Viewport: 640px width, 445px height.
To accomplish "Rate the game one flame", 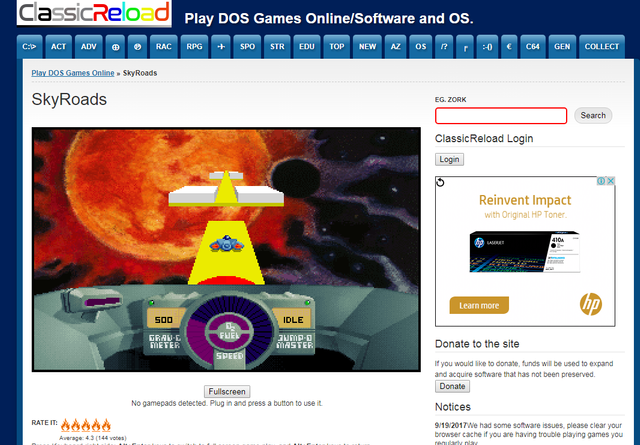I will [x=65, y=425].
